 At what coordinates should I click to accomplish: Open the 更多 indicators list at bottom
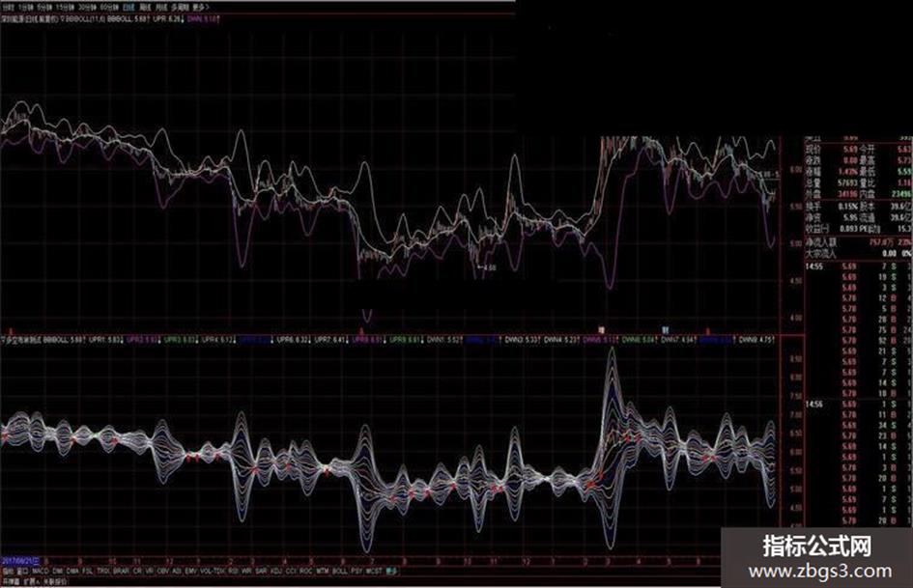coord(391,572)
